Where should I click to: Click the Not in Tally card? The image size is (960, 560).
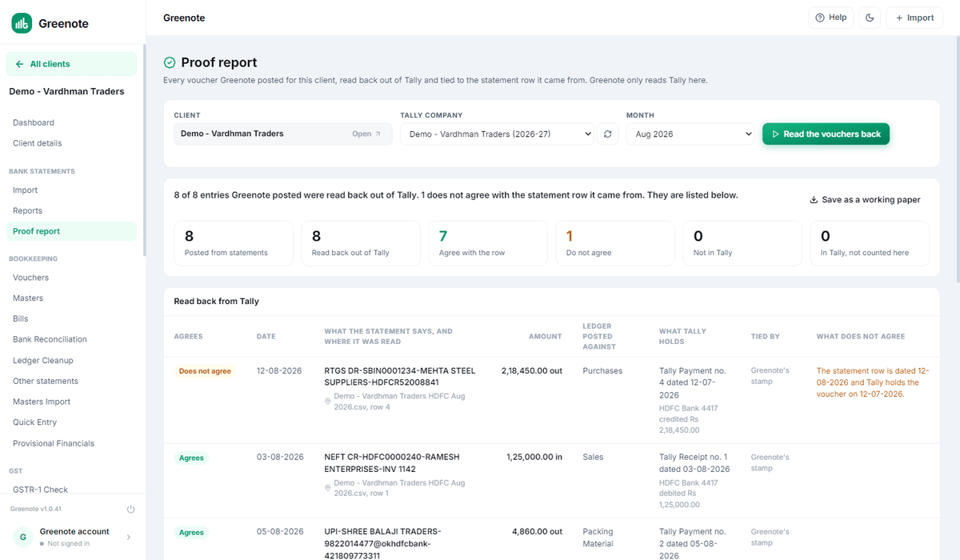click(742, 243)
